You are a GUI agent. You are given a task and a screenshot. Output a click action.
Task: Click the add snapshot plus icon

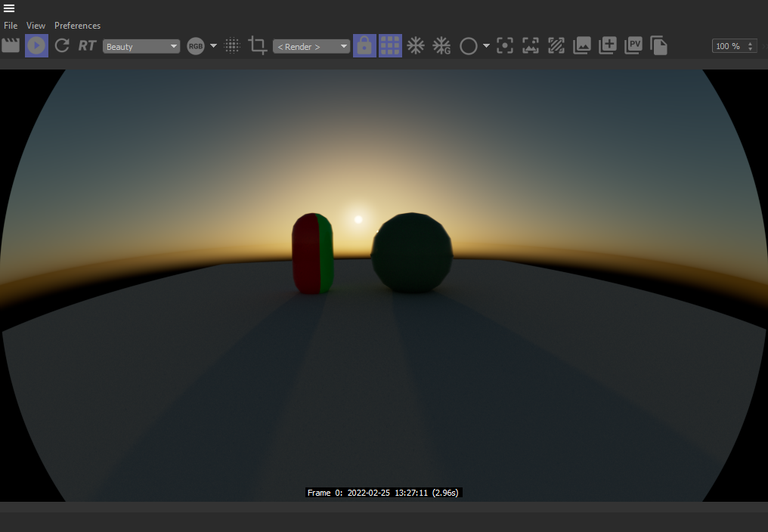[x=608, y=45]
